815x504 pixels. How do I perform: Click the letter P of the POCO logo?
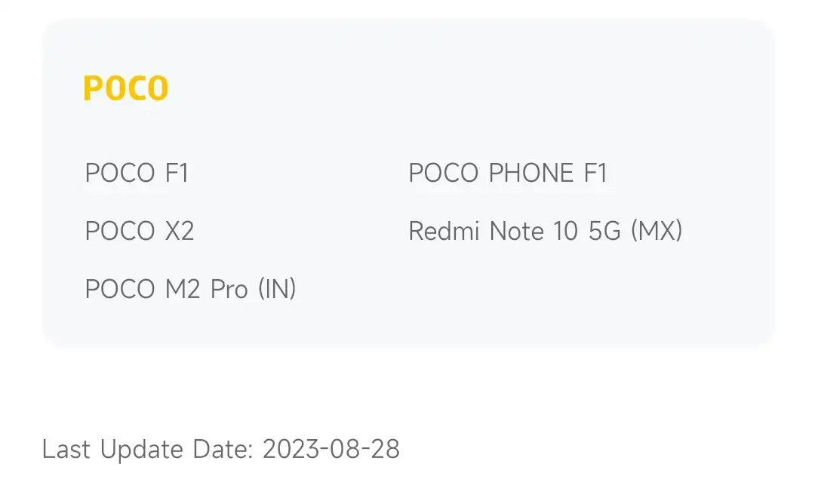[x=93, y=88]
